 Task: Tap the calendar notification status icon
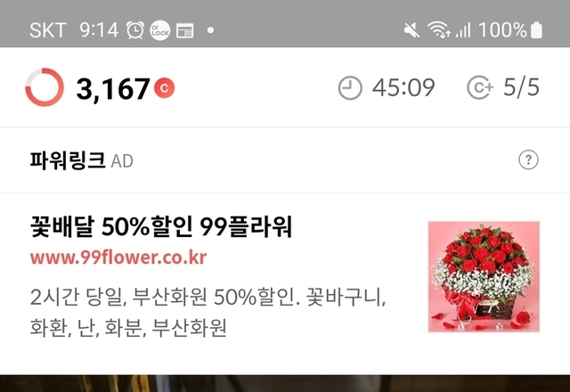coord(184,30)
